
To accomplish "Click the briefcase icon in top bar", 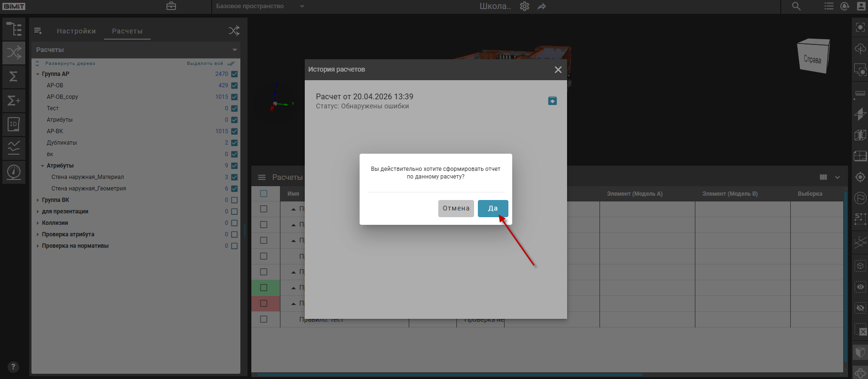I will [x=171, y=6].
